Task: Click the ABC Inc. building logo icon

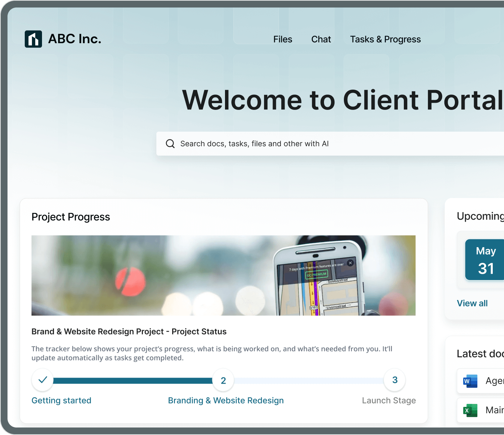Action: 33,39
